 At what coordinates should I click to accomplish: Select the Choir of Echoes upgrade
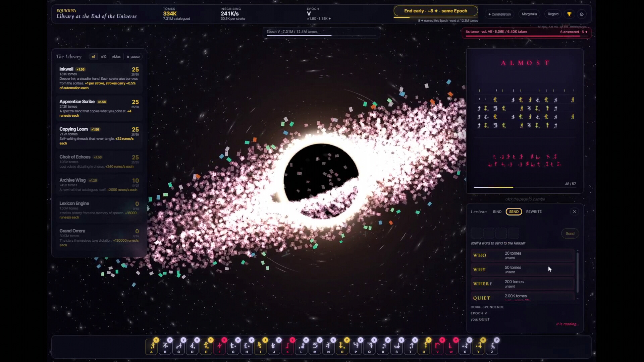[x=99, y=162]
